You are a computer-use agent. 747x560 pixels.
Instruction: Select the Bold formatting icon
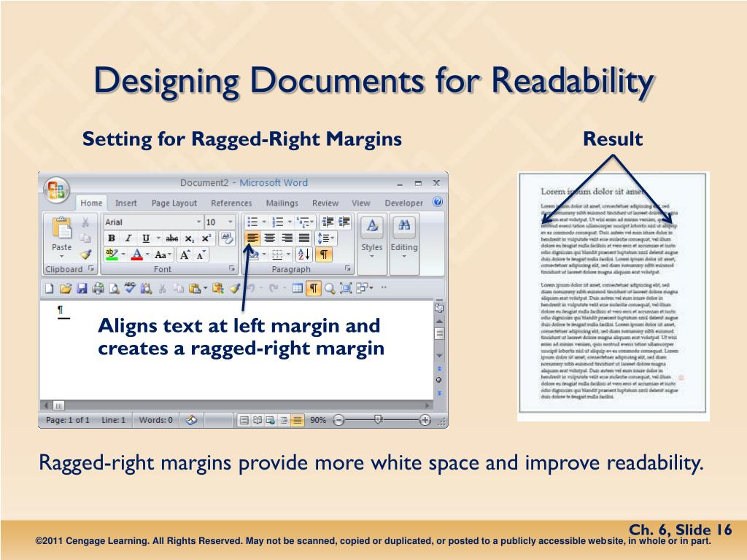click(111, 238)
